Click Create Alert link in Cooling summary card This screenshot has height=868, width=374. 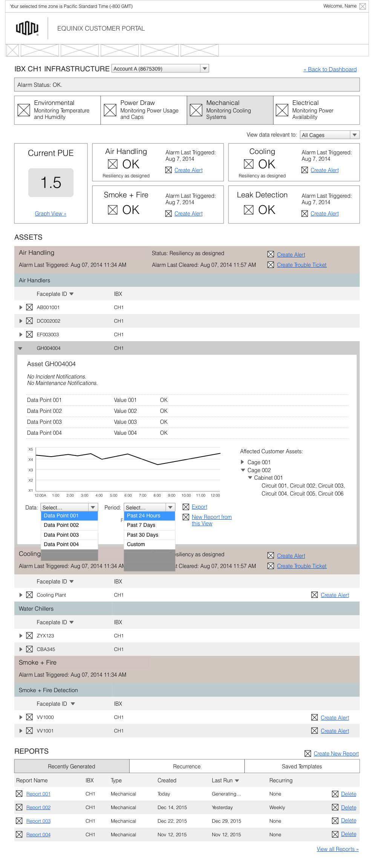[325, 170]
